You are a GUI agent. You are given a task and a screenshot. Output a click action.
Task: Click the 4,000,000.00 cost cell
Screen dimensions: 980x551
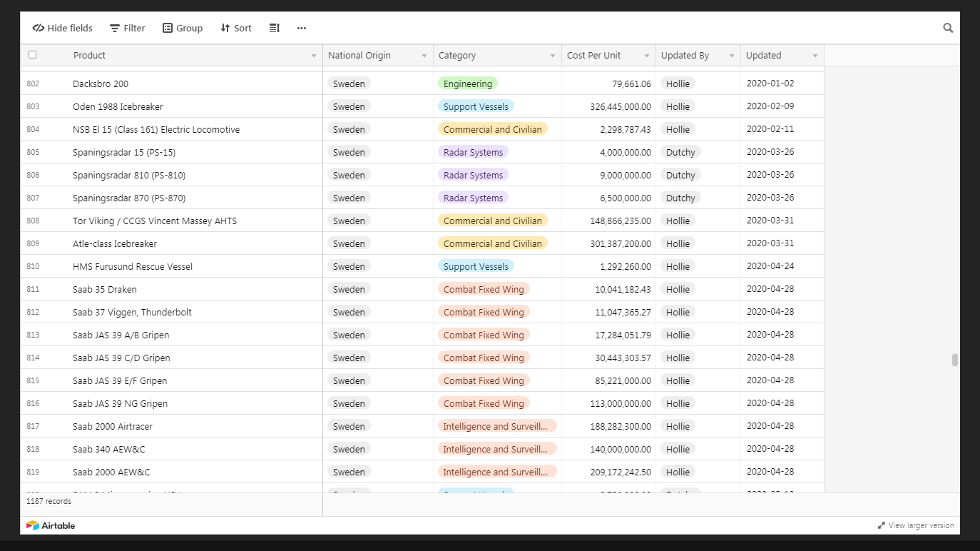[x=608, y=152]
